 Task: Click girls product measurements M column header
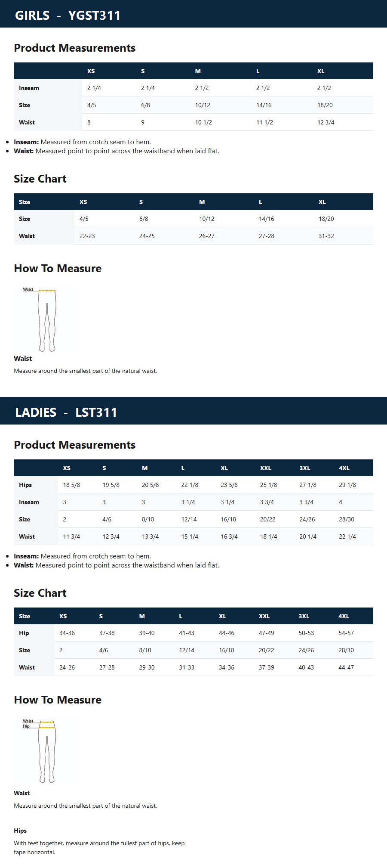pyautogui.click(x=198, y=71)
